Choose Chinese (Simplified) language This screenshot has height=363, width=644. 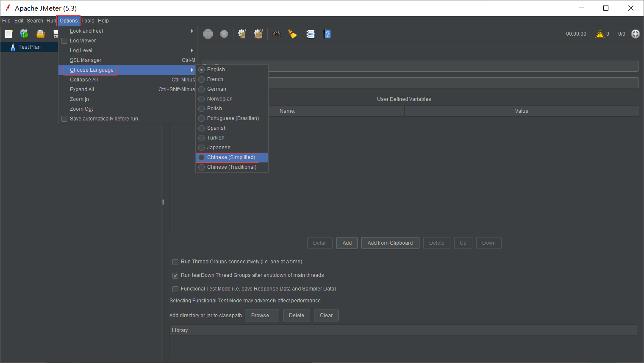(x=232, y=157)
